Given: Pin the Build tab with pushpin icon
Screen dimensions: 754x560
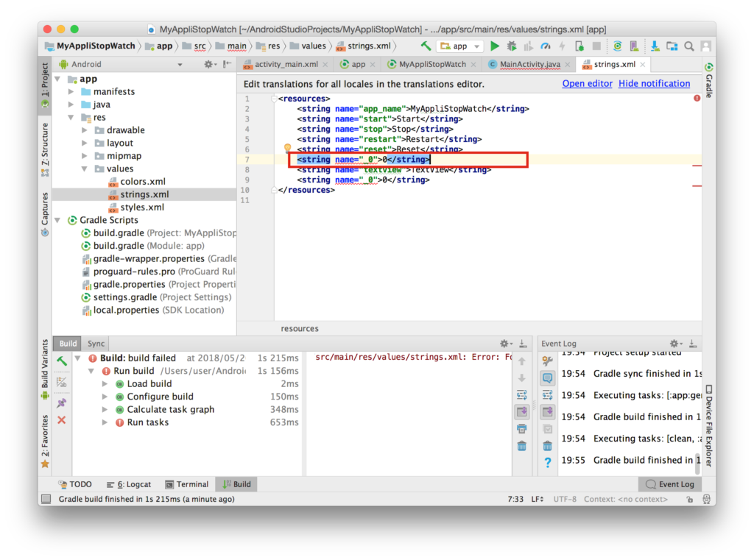Looking at the screenshot, I should (x=62, y=403).
